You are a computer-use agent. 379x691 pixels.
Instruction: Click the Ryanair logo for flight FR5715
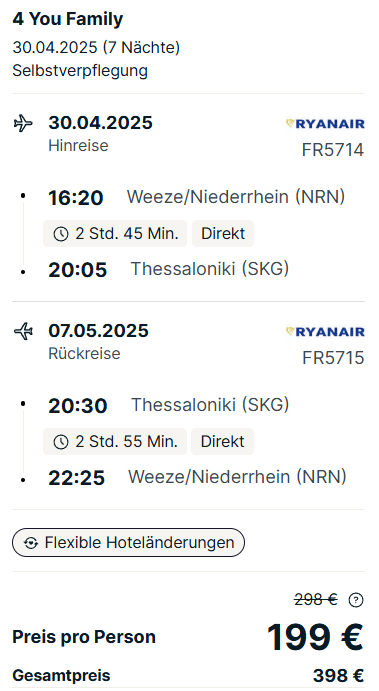325,332
